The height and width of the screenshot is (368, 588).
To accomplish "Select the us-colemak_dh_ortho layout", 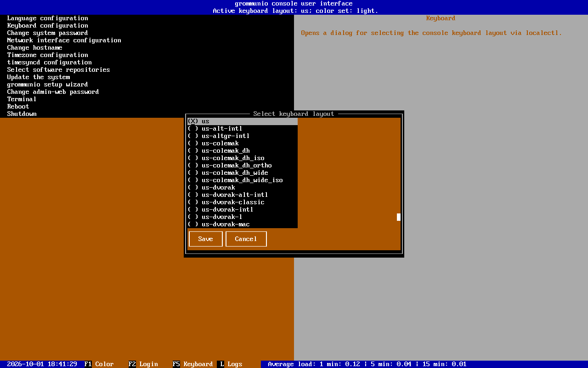I will pyautogui.click(x=243, y=166).
